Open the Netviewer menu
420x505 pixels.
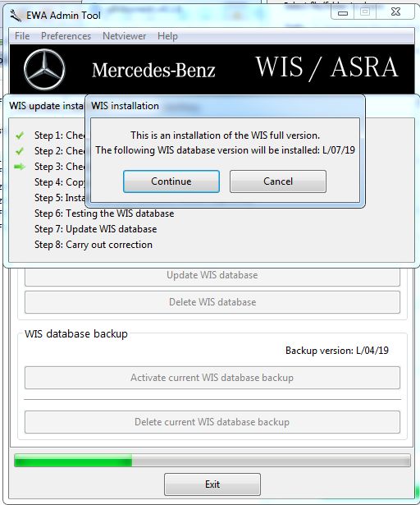(x=124, y=36)
